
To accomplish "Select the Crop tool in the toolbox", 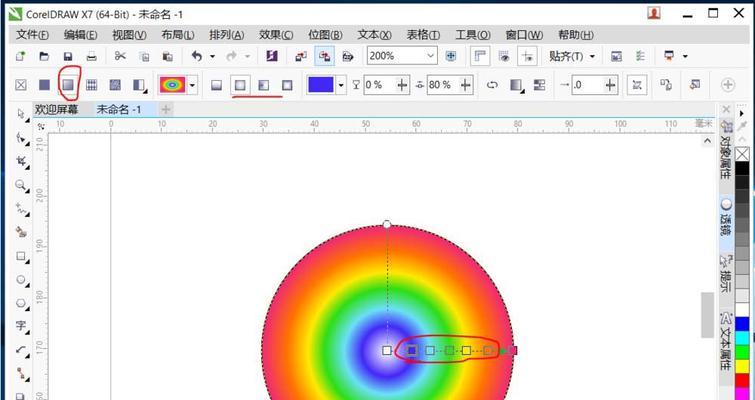I will coord(22,161).
